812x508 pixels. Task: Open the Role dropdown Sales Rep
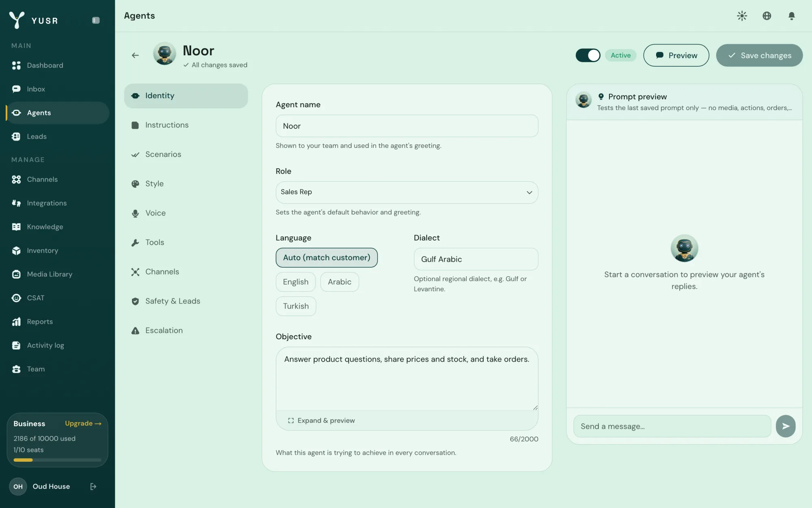407,192
